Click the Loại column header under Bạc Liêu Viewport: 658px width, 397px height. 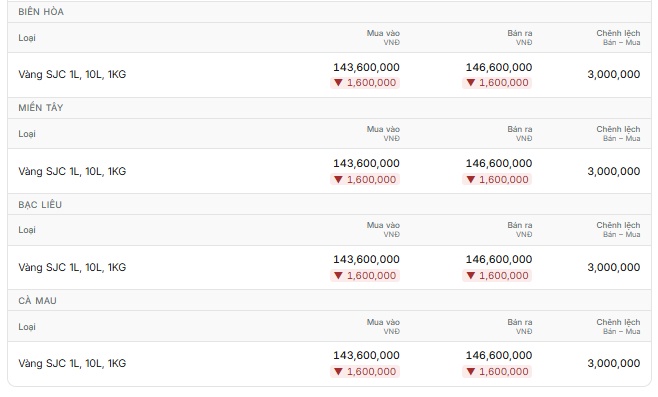point(27,230)
